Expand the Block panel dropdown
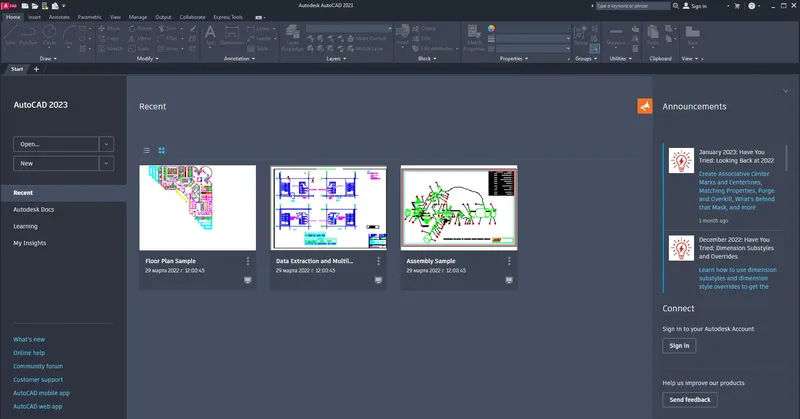The width and height of the screenshot is (800, 419). tap(428, 59)
